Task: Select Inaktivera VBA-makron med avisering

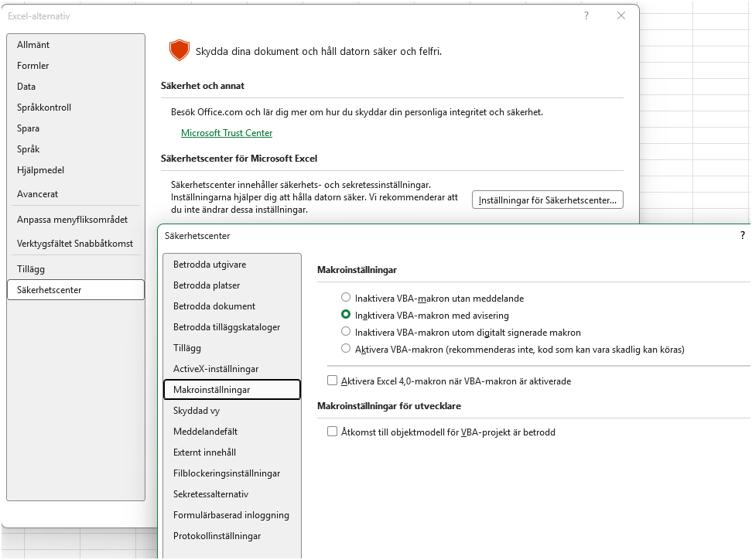Action: pos(346,315)
